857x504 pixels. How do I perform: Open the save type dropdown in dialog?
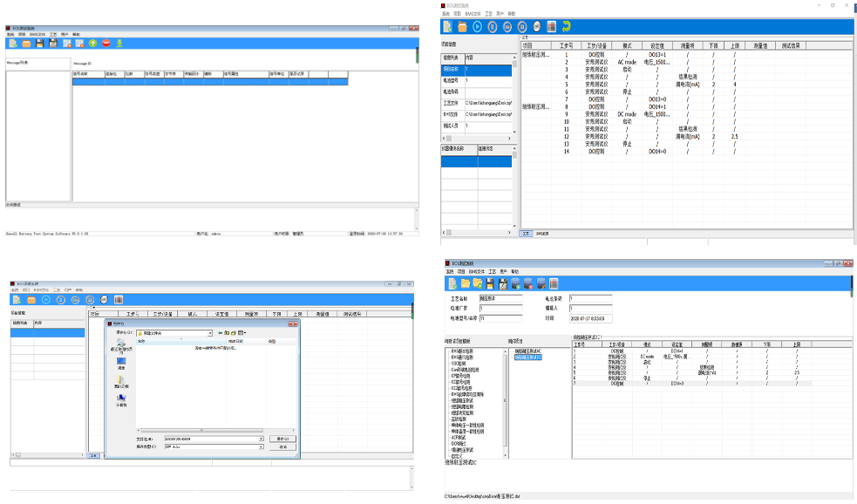tap(262, 446)
